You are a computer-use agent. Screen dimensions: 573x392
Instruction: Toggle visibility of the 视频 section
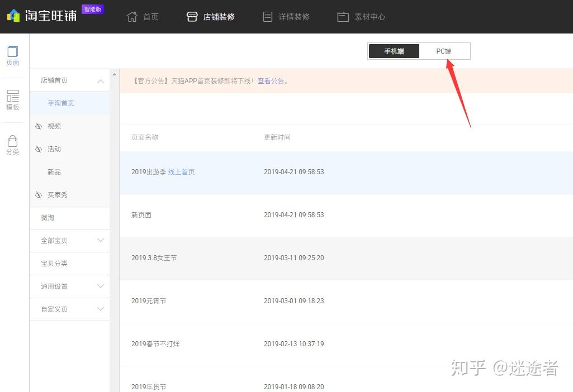[x=37, y=126]
